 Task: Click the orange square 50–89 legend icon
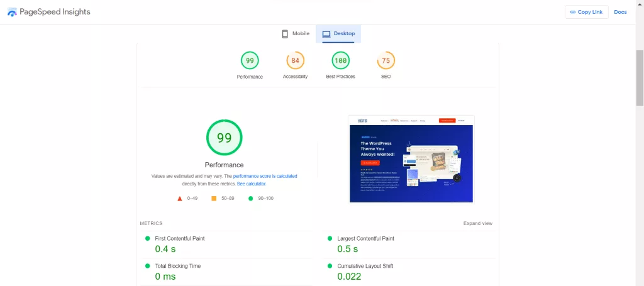click(214, 199)
